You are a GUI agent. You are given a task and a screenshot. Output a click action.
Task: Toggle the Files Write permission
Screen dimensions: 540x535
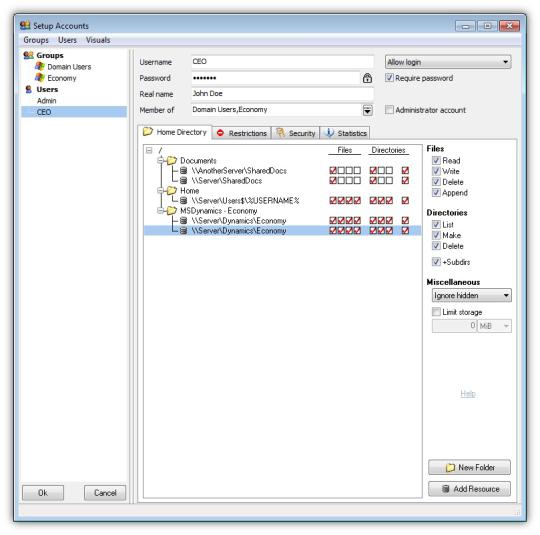(436, 171)
